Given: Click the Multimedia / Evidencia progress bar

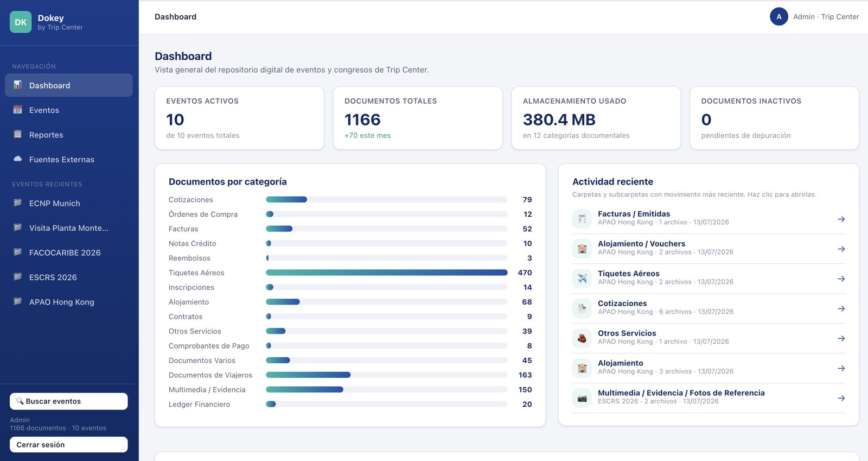Looking at the screenshot, I should pyautogui.click(x=387, y=390).
